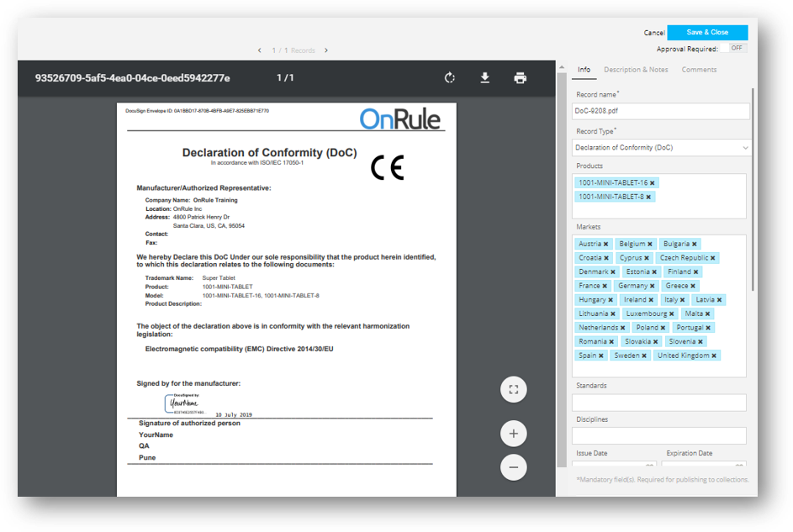This screenshot has width=793, height=532.
Task: Remove 1001-MINI-TABLET-16 product tag
Action: point(653,183)
